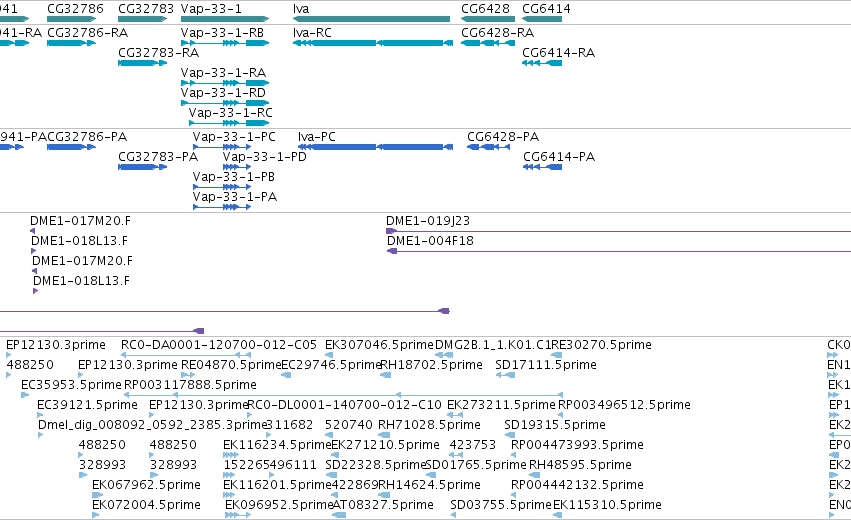Open the Vap-33-1-RD transcript
The image size is (851, 520).
pyautogui.click(x=223, y=93)
